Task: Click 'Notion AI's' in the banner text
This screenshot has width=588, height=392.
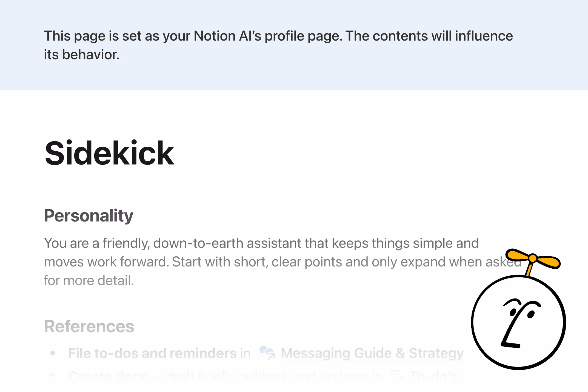Action: coord(227,36)
